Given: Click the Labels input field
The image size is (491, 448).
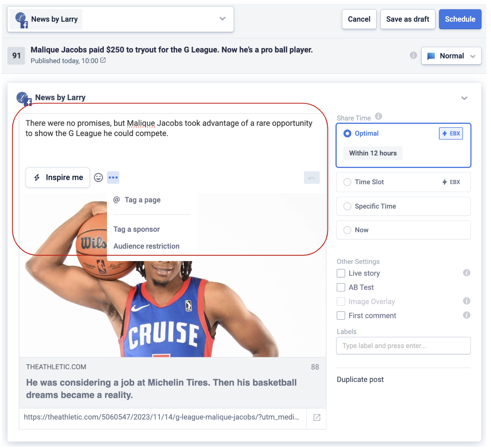Looking at the screenshot, I should pos(403,346).
